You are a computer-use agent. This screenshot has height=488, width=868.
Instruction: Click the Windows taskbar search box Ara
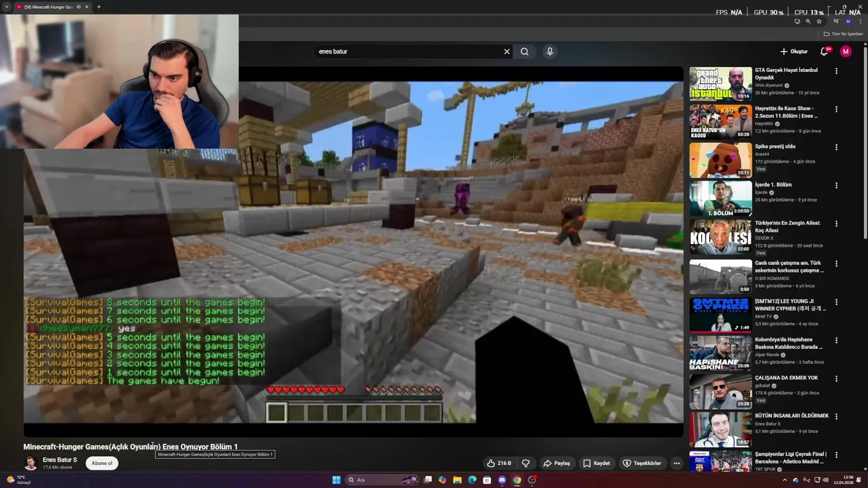[383, 480]
